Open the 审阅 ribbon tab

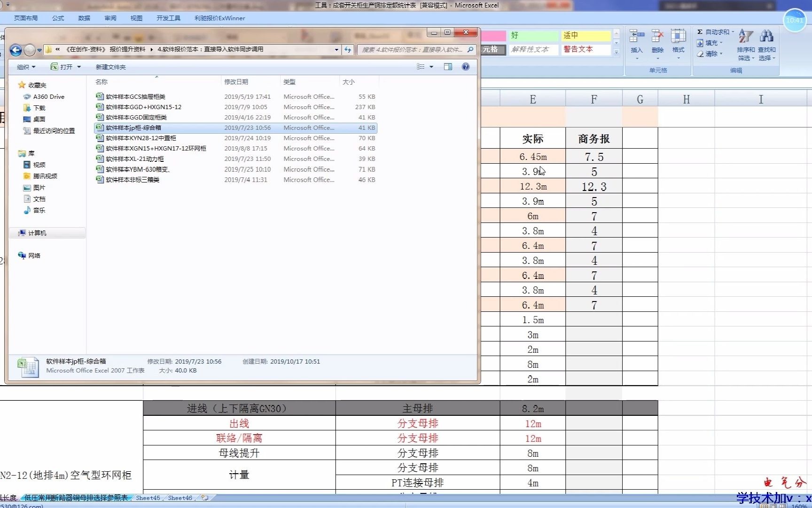[x=110, y=18]
